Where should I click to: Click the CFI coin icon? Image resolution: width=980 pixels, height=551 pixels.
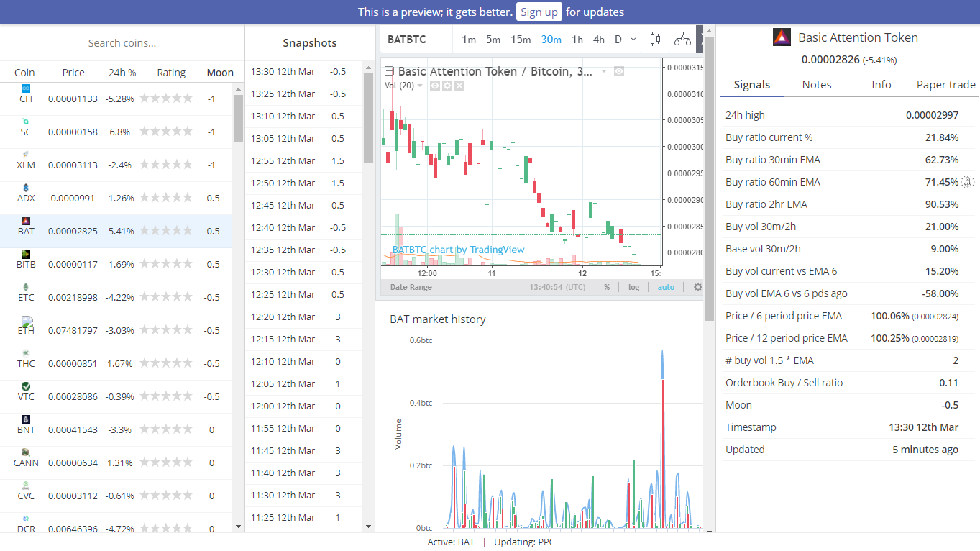click(26, 88)
